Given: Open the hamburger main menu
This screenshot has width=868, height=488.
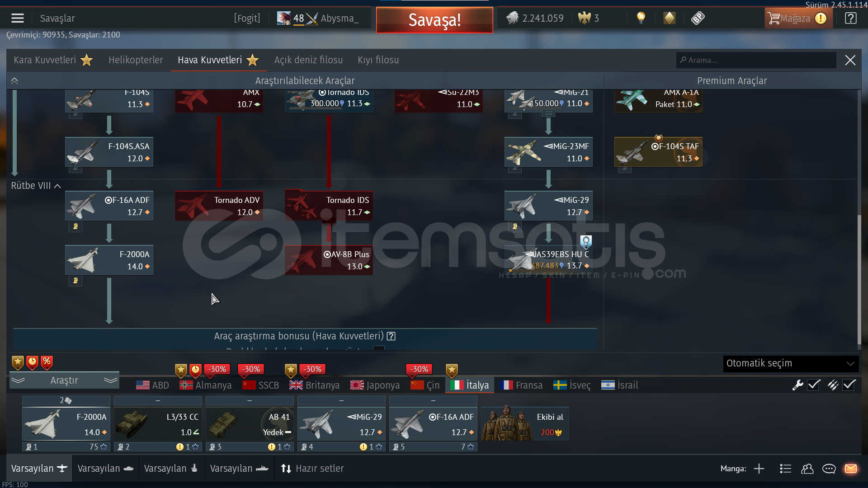Looking at the screenshot, I should (x=18, y=18).
